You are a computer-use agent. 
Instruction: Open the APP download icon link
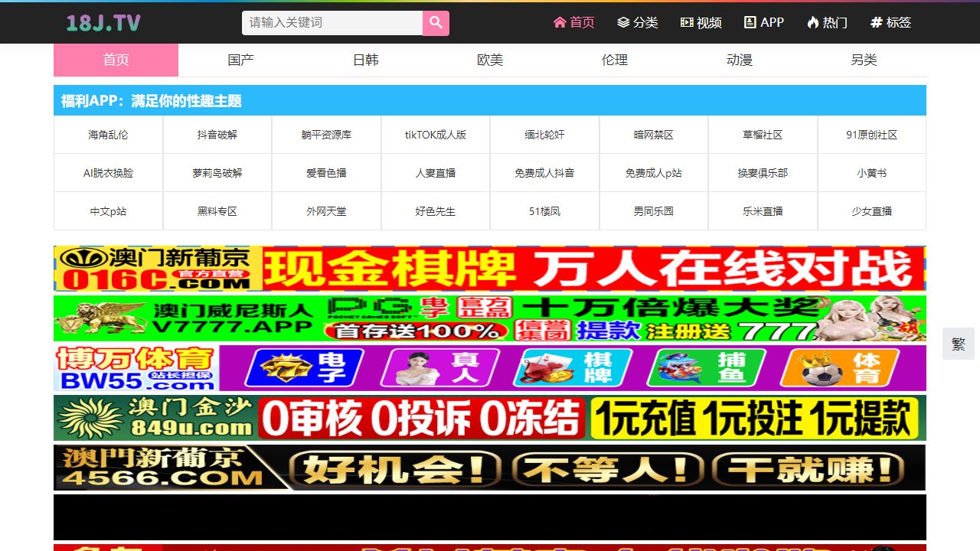point(764,22)
